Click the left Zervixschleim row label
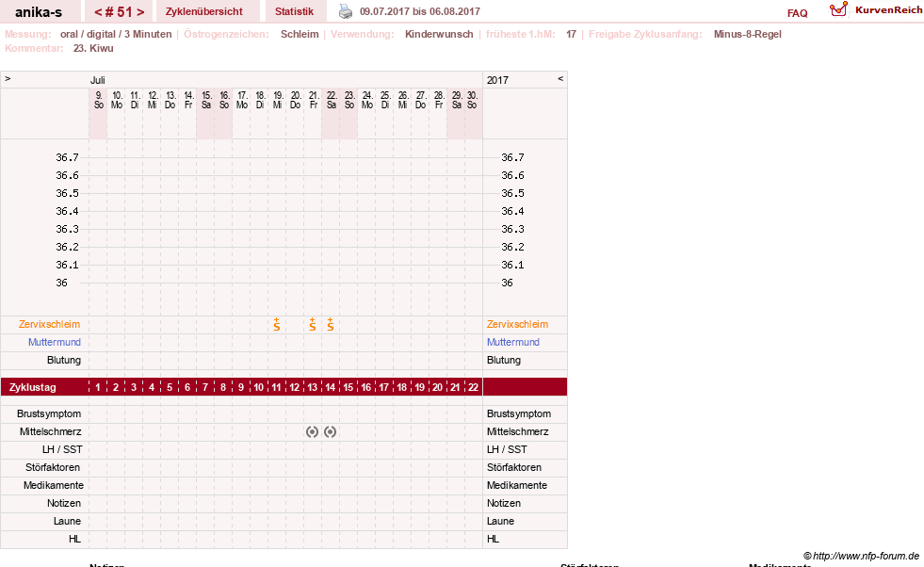The height and width of the screenshot is (567, 924). click(x=50, y=324)
